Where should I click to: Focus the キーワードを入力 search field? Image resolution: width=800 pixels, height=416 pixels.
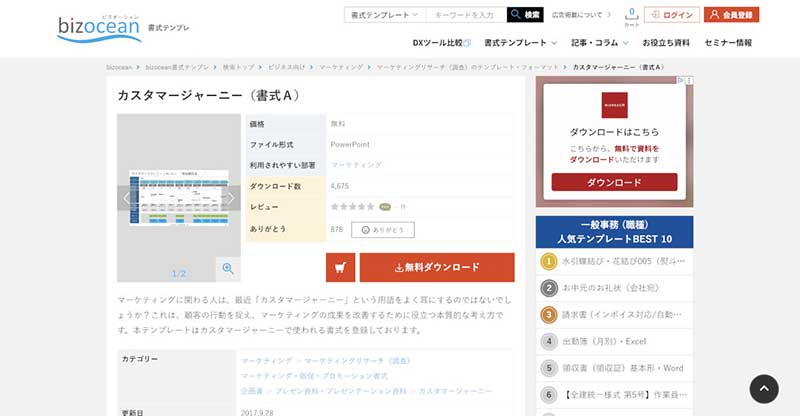tap(466, 15)
